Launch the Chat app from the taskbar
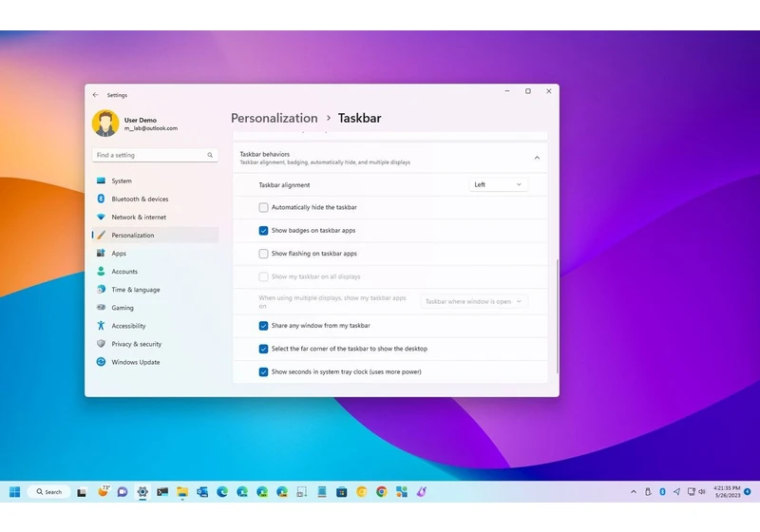This screenshot has height=532, width=760. tap(123, 492)
